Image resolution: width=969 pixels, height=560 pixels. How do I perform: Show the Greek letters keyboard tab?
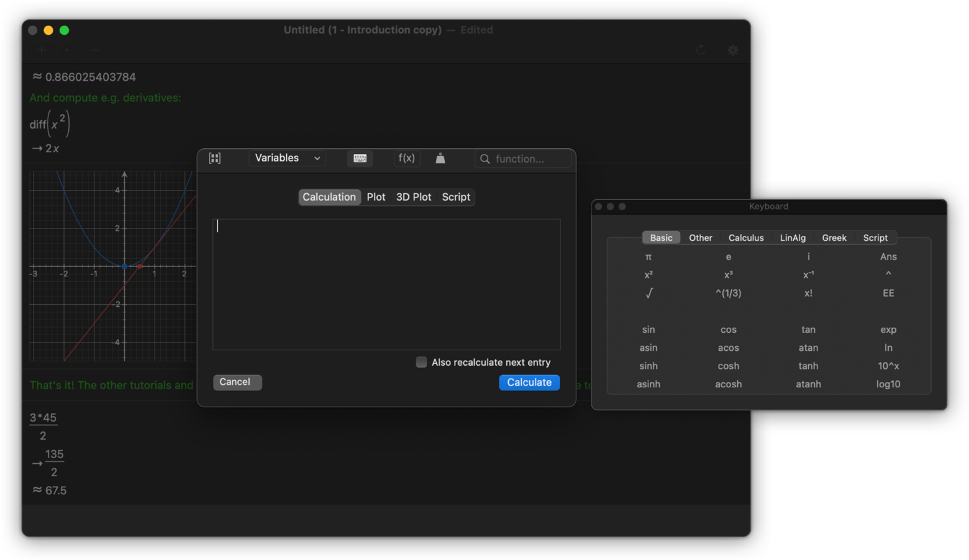pyautogui.click(x=834, y=238)
